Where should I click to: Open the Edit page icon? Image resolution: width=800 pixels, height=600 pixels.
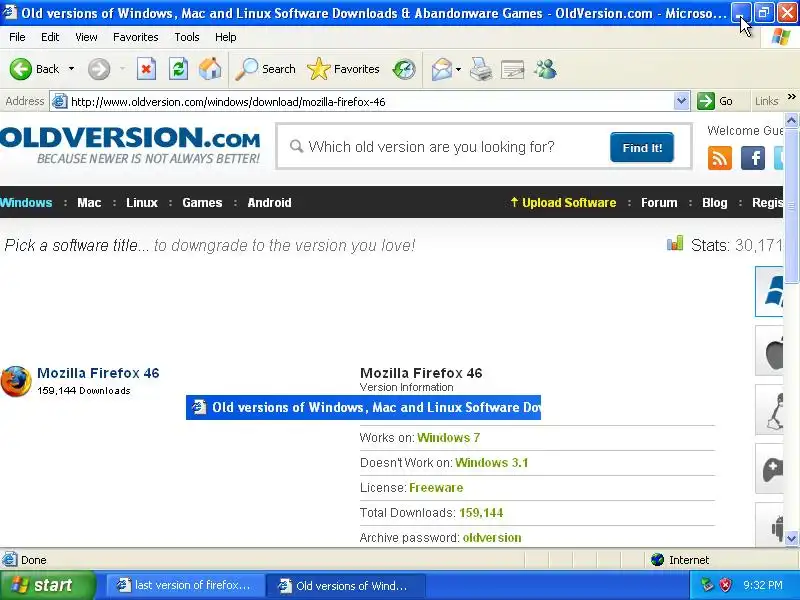(x=512, y=69)
